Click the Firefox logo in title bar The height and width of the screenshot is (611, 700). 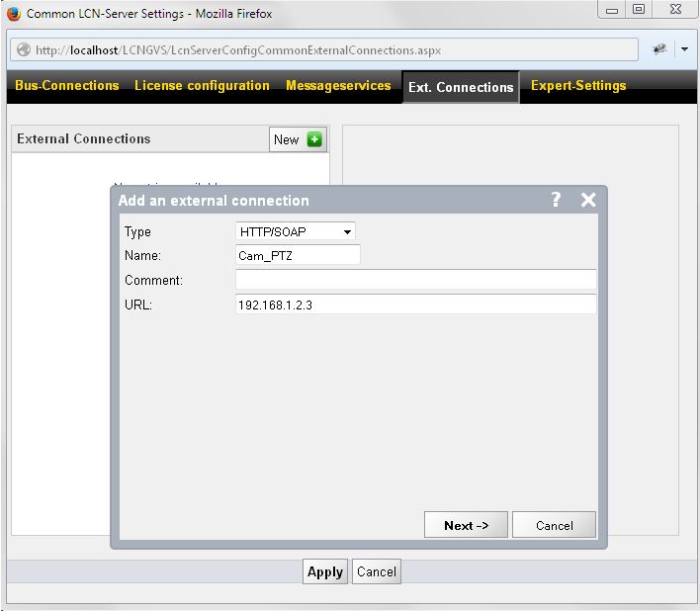click(14, 14)
